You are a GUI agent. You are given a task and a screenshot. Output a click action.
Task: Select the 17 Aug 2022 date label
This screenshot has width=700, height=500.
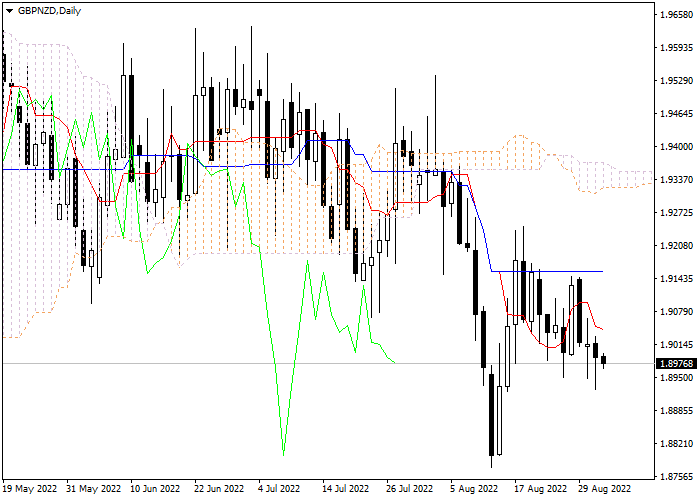(535, 489)
